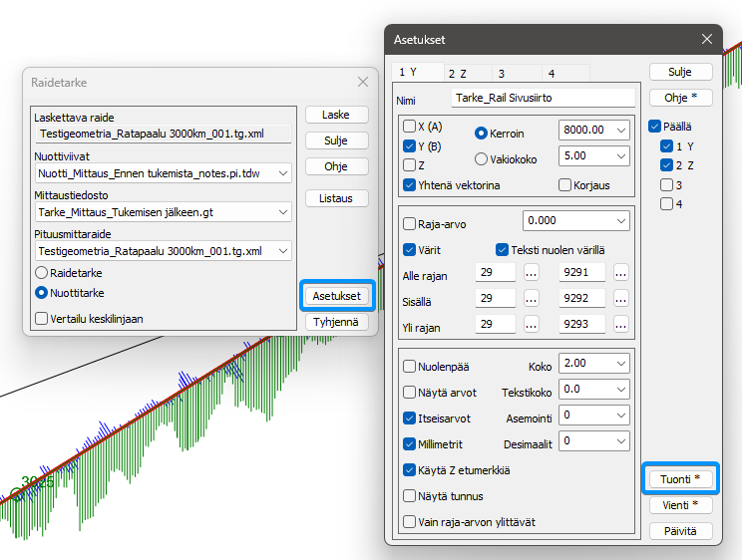Close the Asetukset dialog window
Image resolution: width=742 pixels, height=560 pixels.
pyautogui.click(x=707, y=40)
